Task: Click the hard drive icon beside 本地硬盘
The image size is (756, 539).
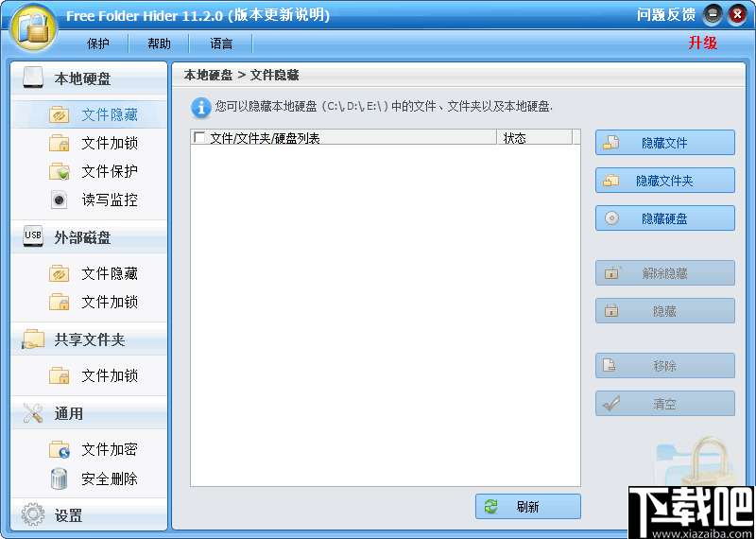Action: point(33,78)
